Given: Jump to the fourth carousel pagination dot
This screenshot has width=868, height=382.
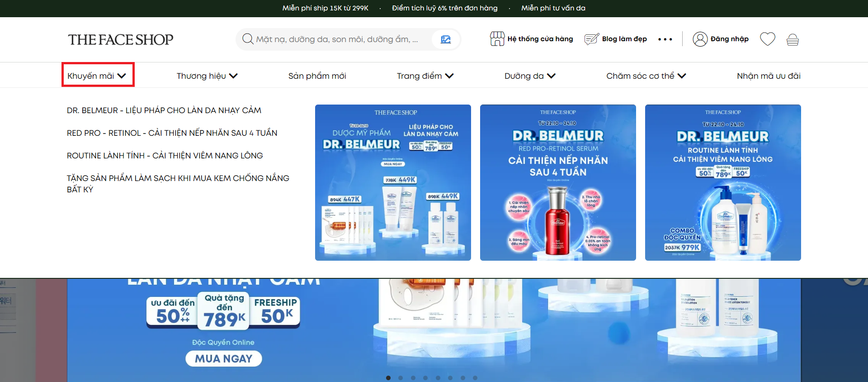Looking at the screenshot, I should point(425,378).
